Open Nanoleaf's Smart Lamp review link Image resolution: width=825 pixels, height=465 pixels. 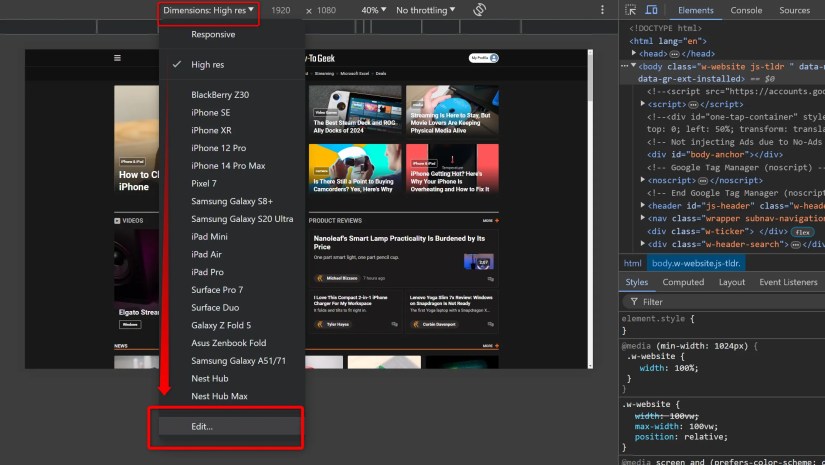click(x=399, y=242)
